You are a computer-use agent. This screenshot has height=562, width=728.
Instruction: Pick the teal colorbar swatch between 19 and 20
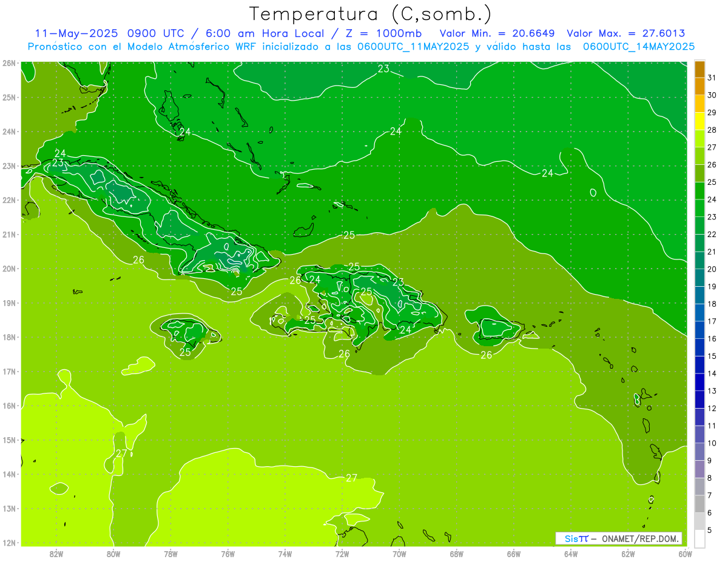(699, 278)
